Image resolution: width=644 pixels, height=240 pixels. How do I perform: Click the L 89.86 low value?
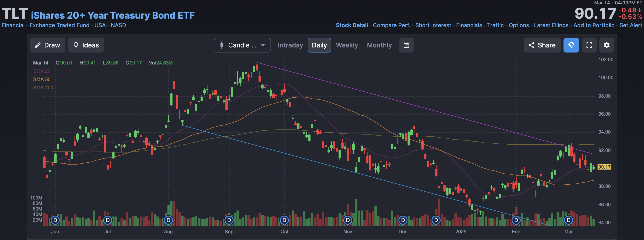pyautogui.click(x=110, y=63)
